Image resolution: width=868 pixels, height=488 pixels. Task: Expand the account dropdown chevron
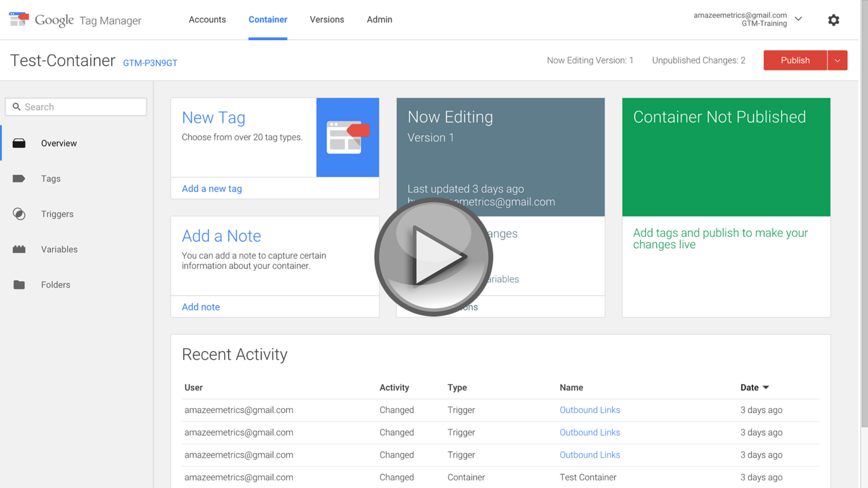click(x=799, y=19)
